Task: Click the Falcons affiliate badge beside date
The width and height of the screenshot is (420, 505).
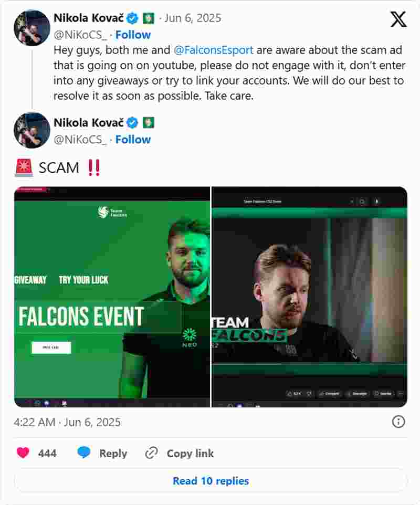Action: tap(149, 18)
